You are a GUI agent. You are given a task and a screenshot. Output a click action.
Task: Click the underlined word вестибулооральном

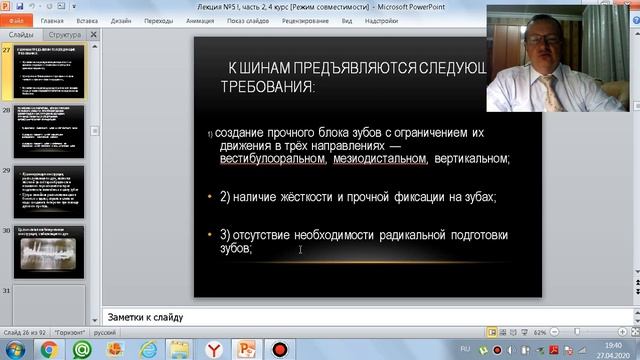(272, 158)
